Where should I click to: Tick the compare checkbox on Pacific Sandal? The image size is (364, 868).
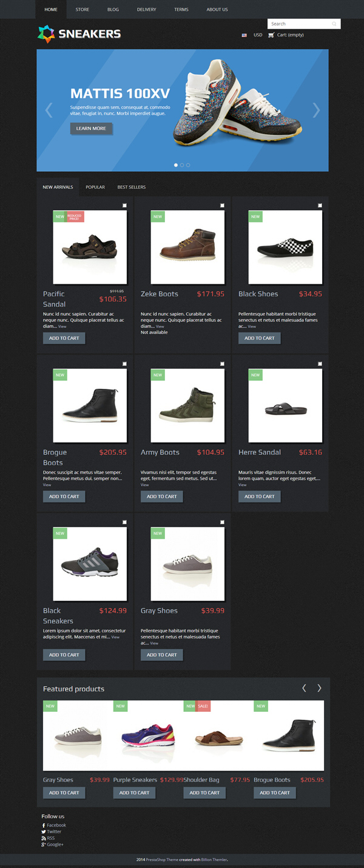point(124,205)
